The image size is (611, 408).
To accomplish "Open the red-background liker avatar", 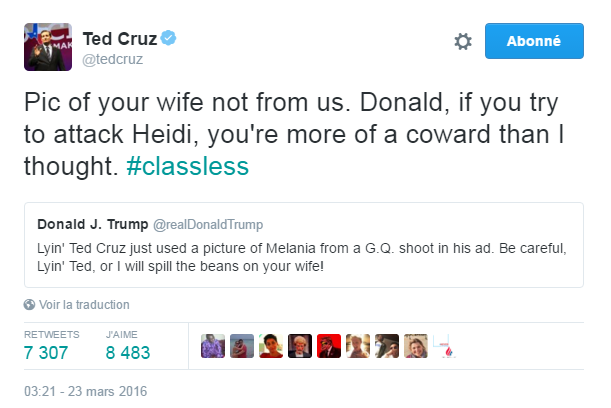I will coord(329,345).
